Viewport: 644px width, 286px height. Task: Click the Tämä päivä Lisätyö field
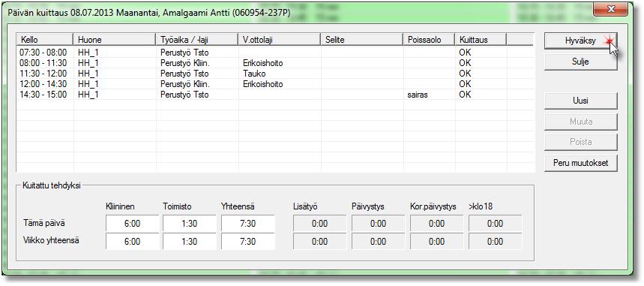(x=319, y=224)
